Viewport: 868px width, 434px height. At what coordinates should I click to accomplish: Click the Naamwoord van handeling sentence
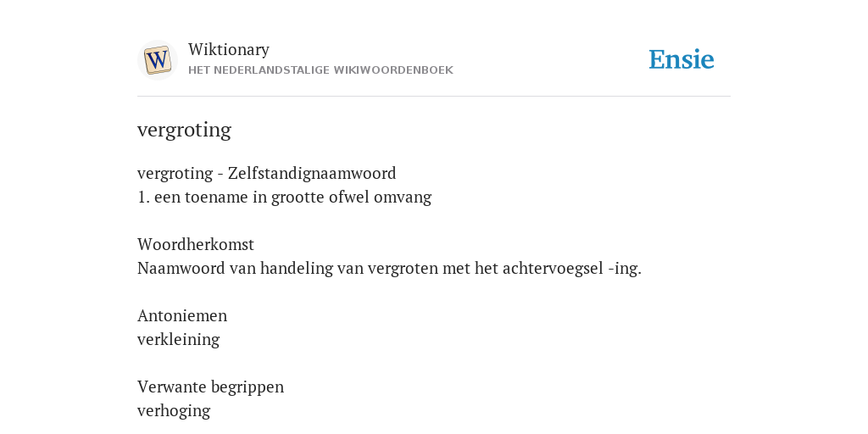[389, 269]
